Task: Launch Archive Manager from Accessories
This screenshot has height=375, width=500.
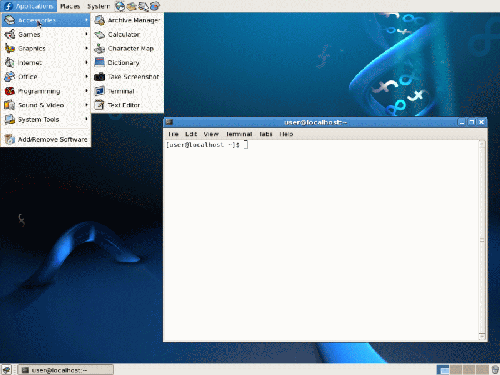Action: tap(127, 20)
